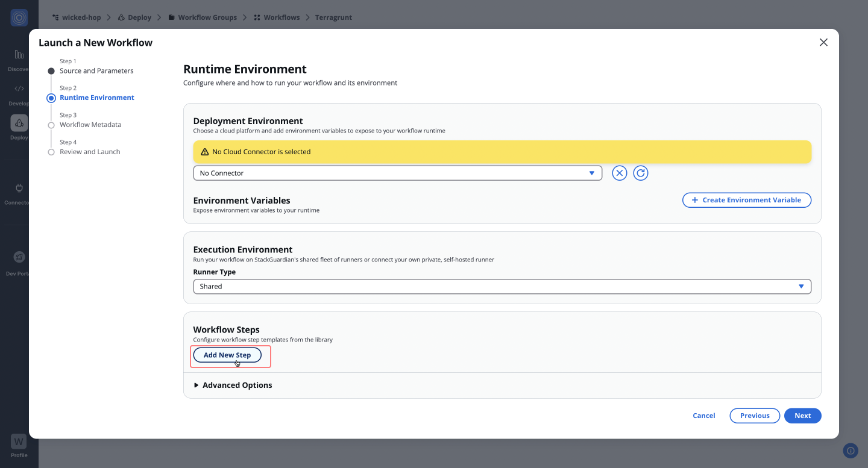Close the Launch a New Workflow dialog
Viewport: 868px width, 468px height.
[823, 42]
